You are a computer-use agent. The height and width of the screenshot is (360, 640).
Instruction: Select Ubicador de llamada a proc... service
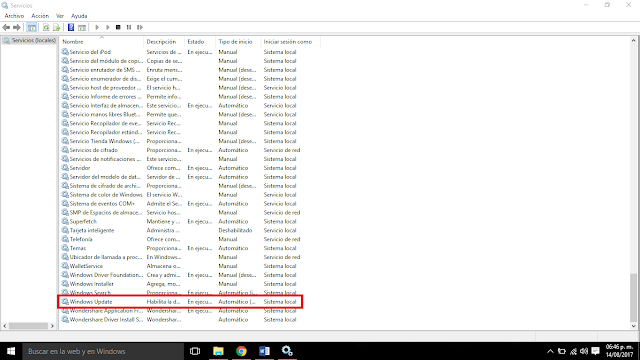coord(180,257)
